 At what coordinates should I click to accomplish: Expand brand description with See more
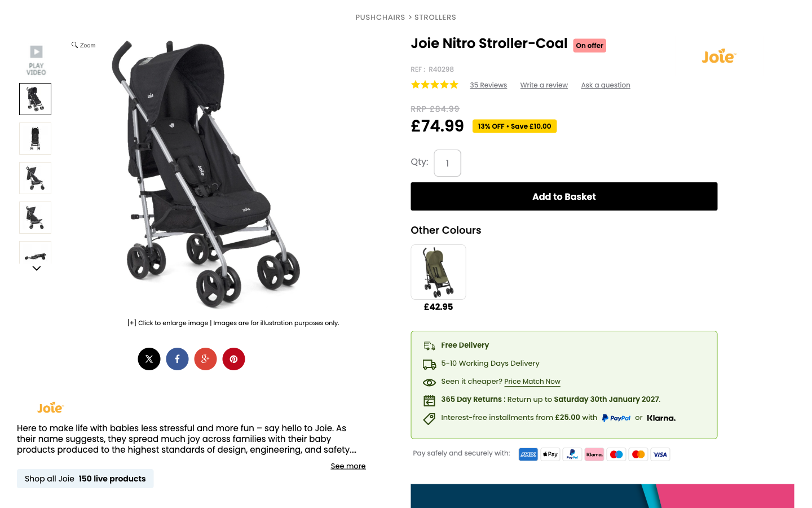pos(348,466)
